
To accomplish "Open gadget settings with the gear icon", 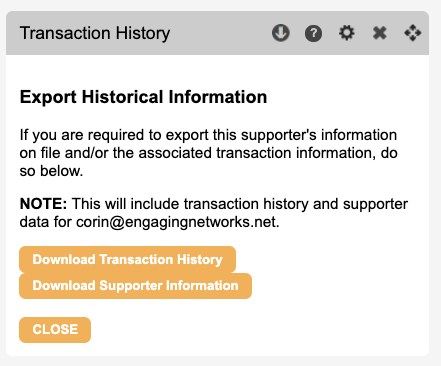I will coord(347,33).
